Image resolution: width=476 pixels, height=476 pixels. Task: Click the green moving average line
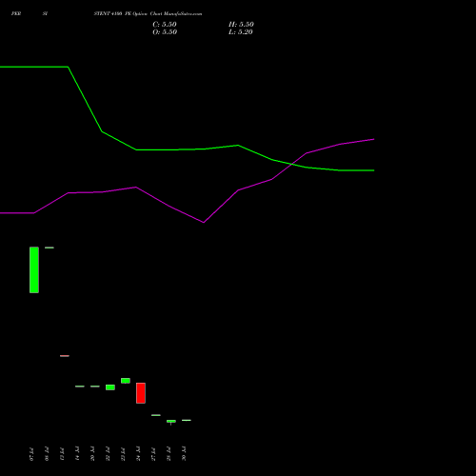(188, 149)
